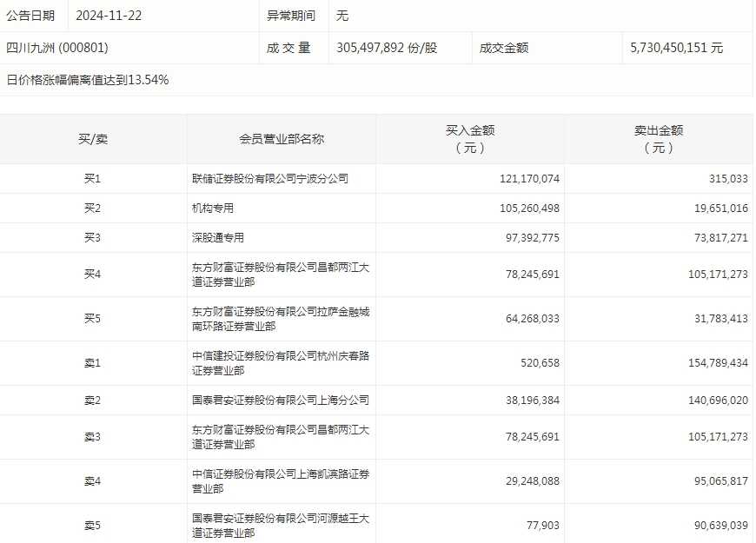Click the 会员营业部名称 column header
This screenshot has width=756, height=543.
(x=282, y=139)
